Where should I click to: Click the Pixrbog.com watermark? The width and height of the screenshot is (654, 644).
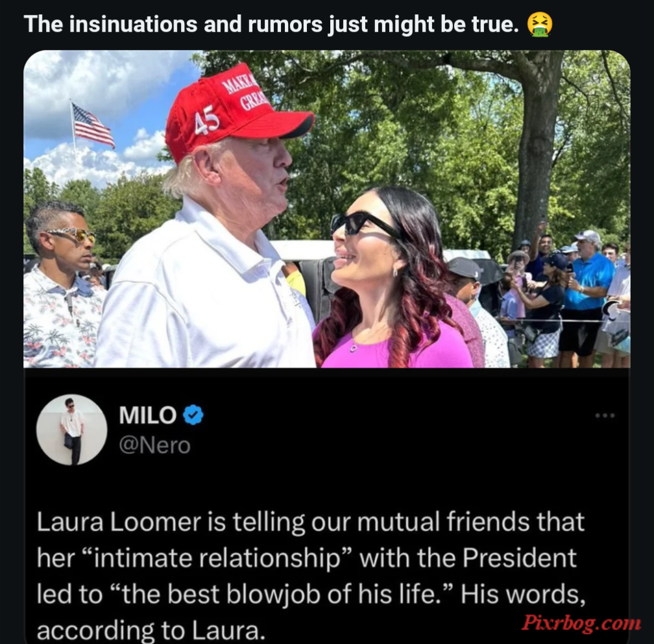click(581, 623)
